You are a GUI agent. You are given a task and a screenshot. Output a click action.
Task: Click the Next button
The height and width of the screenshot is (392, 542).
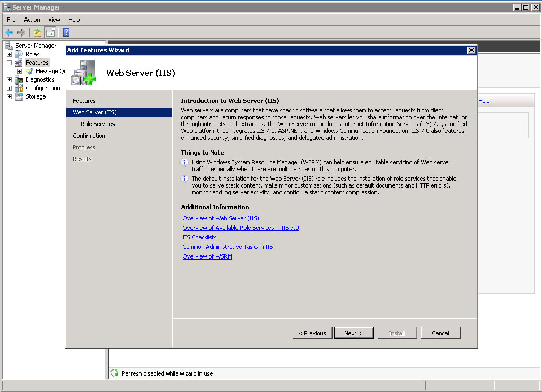coord(354,333)
